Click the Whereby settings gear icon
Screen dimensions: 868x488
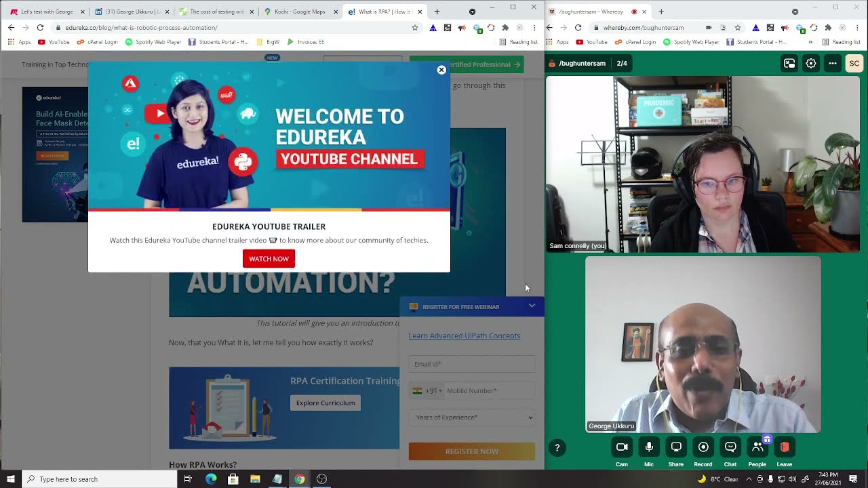(x=811, y=63)
